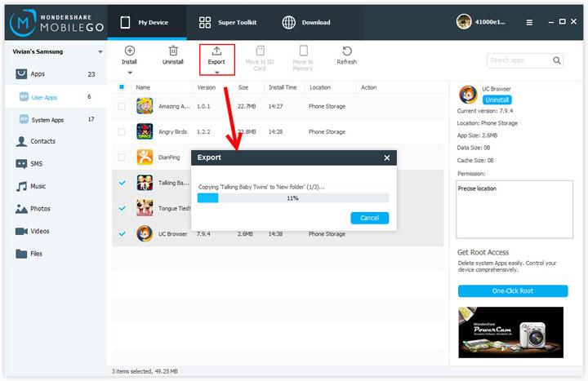Click the 22.7MB size cell
Screen dimensions: 588x381
[x=247, y=106]
